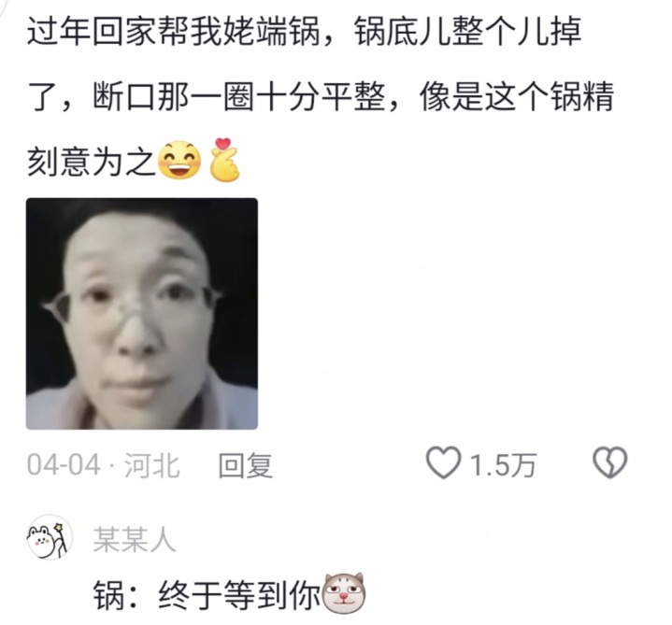Image resolution: width=672 pixels, height=625 pixels.
Task: Open 某某人's bear avatar
Action: pyautogui.click(x=49, y=537)
